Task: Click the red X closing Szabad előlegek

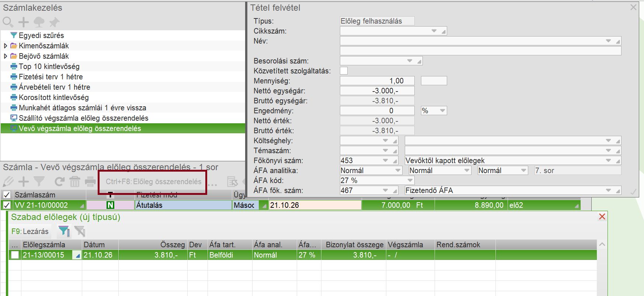Action: pos(602,217)
